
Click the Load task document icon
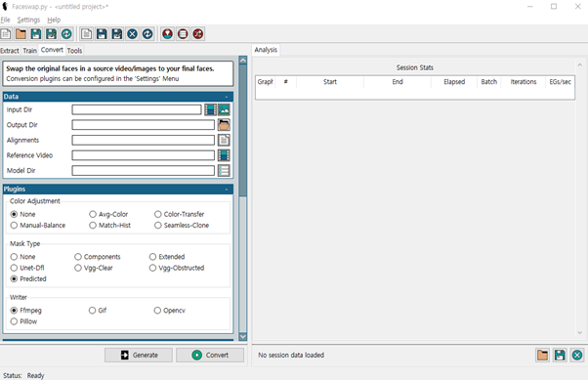[x=86, y=34]
